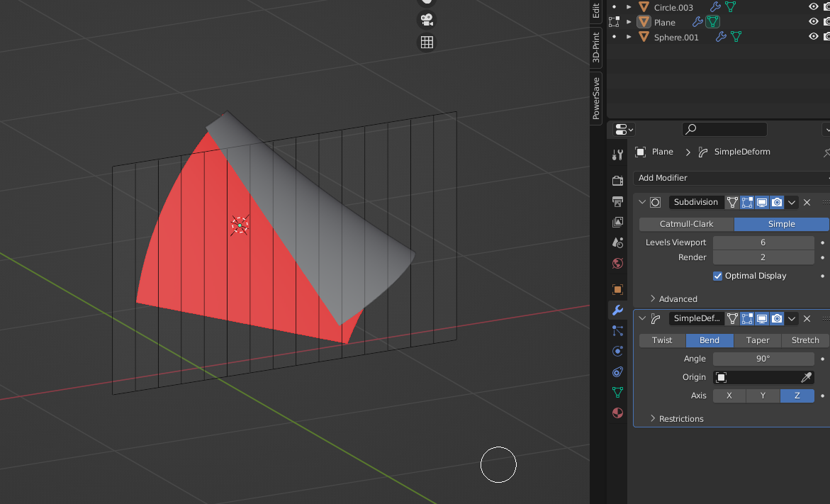Toggle SimpleDeform edit mode display

[x=747, y=319]
